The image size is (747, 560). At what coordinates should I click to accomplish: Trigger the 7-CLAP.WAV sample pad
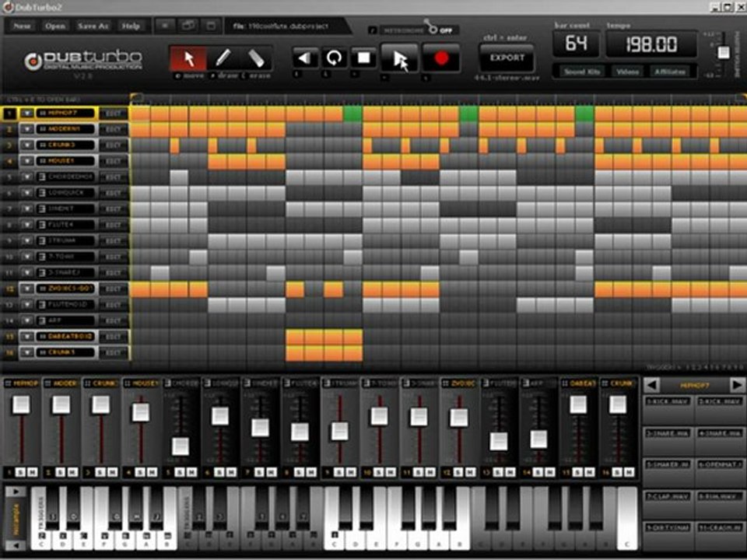[668, 504]
